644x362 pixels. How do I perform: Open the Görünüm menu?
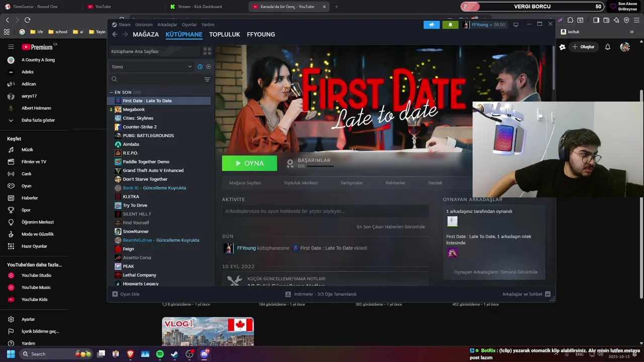click(144, 25)
